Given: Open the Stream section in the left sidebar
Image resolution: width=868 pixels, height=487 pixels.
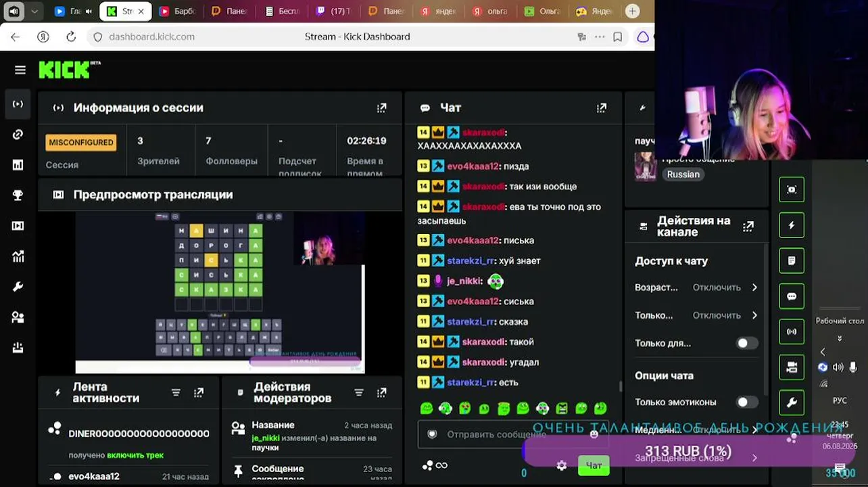Looking at the screenshot, I should pyautogui.click(x=18, y=104).
